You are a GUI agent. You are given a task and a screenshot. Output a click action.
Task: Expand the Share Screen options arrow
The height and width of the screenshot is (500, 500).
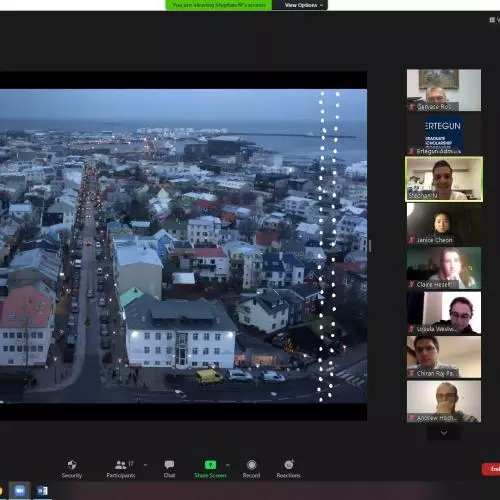pyautogui.click(x=228, y=465)
